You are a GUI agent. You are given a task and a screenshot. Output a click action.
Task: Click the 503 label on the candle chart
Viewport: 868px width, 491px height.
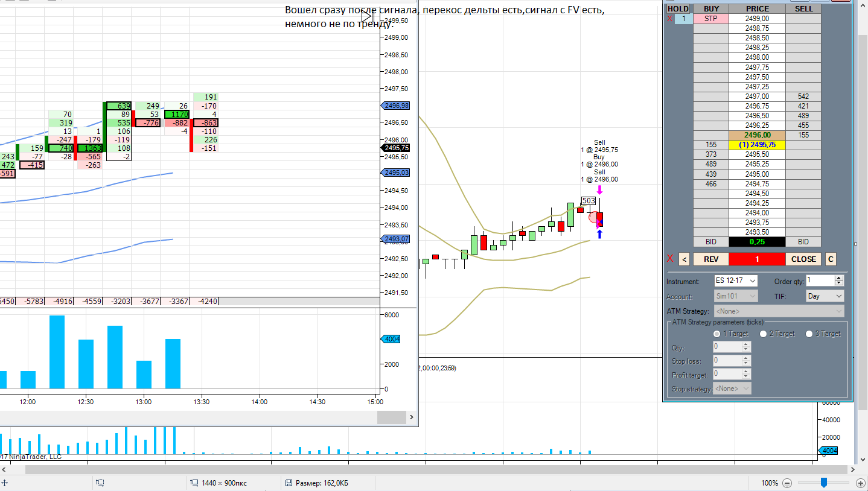[589, 201]
